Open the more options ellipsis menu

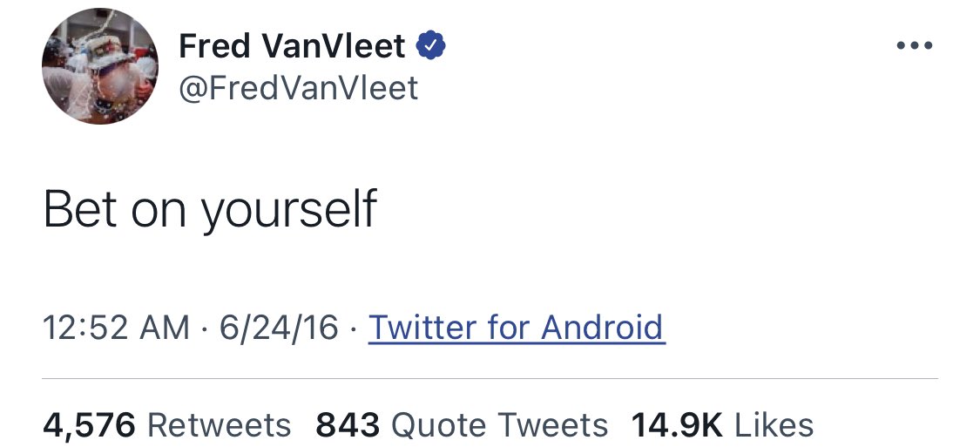pyautogui.click(x=914, y=46)
